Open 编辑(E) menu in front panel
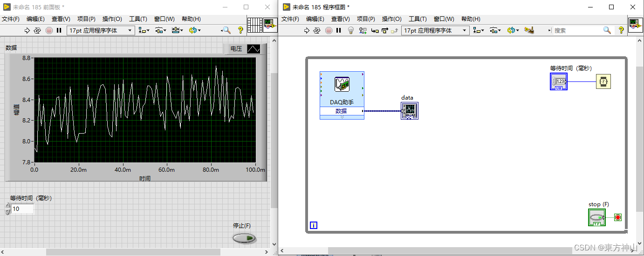This screenshot has width=644, height=256. (35, 19)
